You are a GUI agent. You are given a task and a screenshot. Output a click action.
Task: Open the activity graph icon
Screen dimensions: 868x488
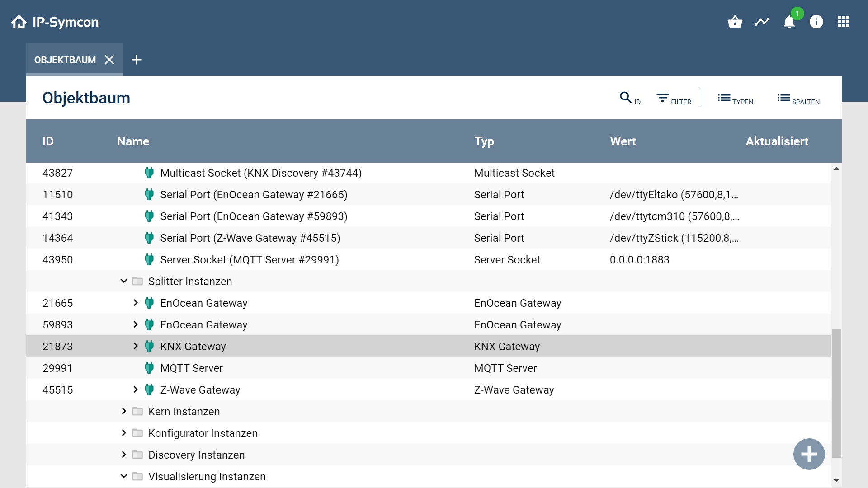point(762,22)
